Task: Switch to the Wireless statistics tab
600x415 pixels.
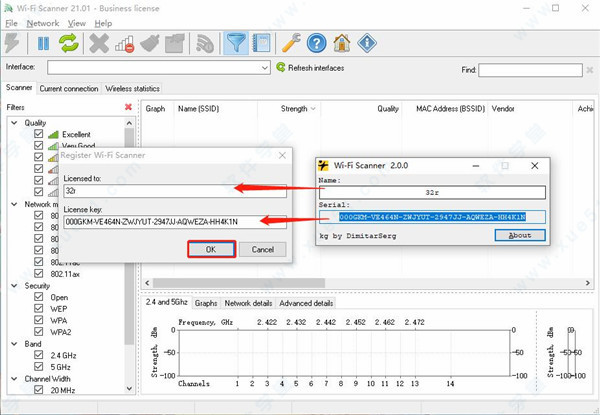Action: [x=132, y=88]
